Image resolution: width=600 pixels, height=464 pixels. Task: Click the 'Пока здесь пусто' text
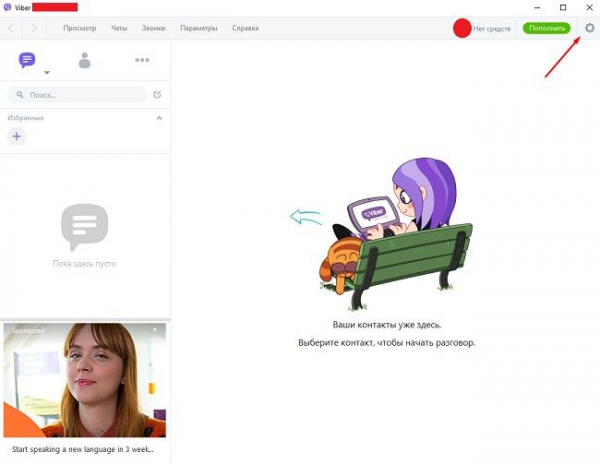pos(84,264)
